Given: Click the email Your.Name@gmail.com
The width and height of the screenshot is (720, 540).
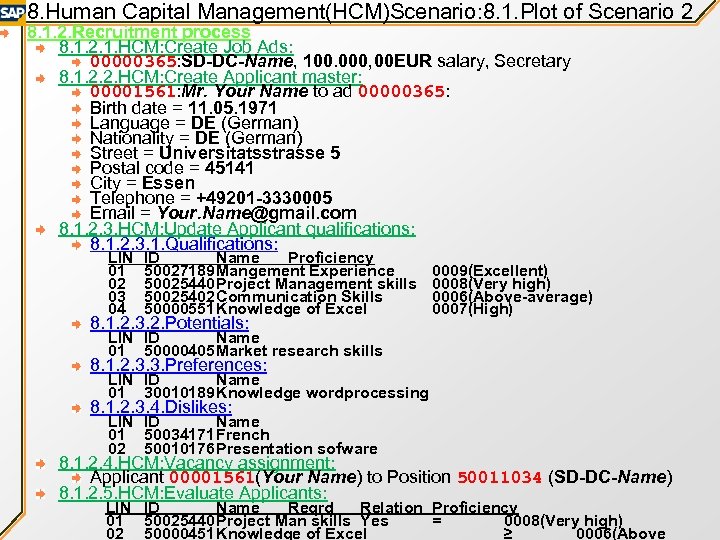Looking at the screenshot, I should (257, 213).
